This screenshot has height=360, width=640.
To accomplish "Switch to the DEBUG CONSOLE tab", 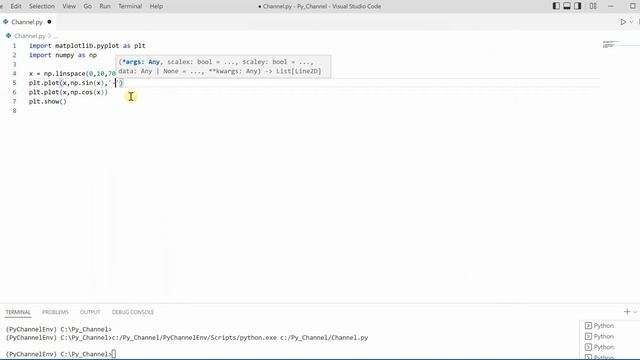I will pyautogui.click(x=133, y=312).
